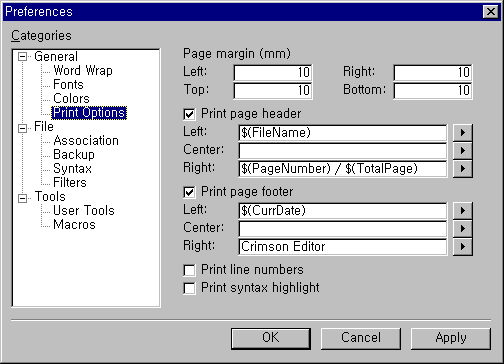Open arrow menu for footer Left field
Image resolution: width=504 pixels, height=364 pixels.
pos(463,211)
